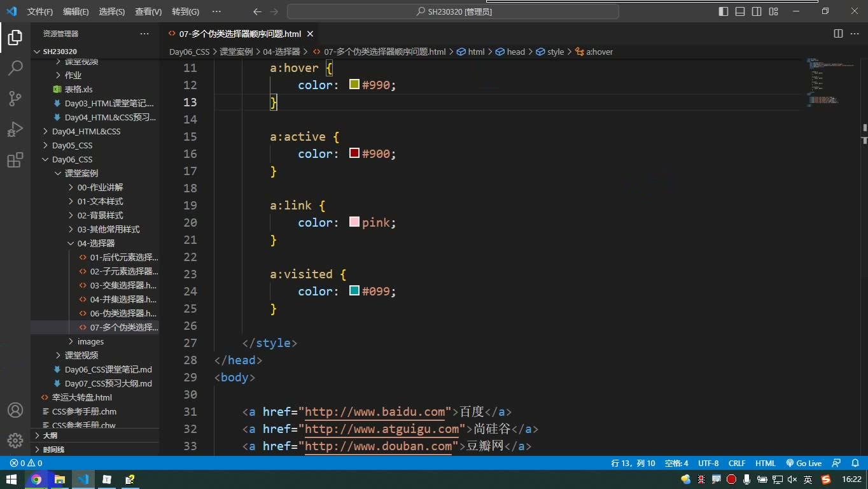868x489 pixels.
Task: Toggle the bottom panel layout button
Action: click(x=740, y=11)
